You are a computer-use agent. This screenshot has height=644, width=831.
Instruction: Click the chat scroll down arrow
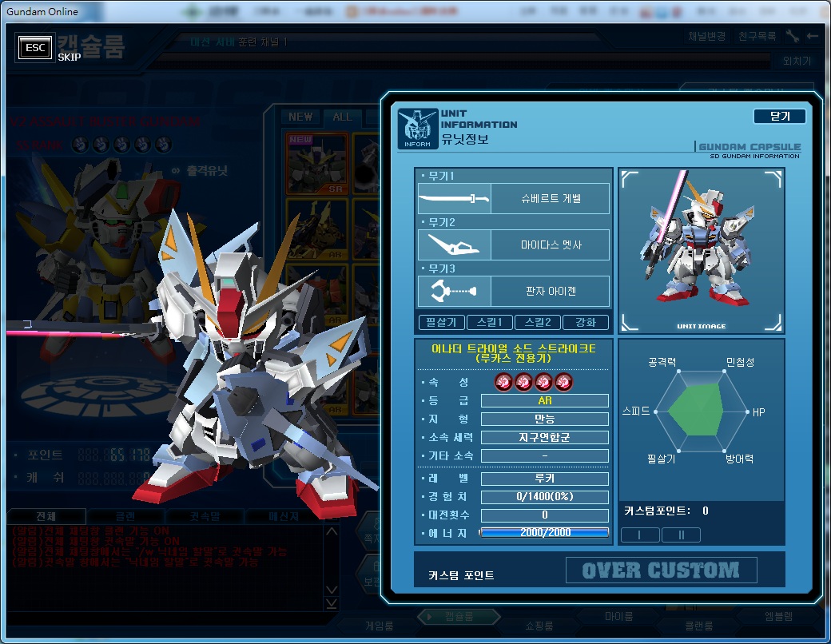pyautogui.click(x=332, y=590)
